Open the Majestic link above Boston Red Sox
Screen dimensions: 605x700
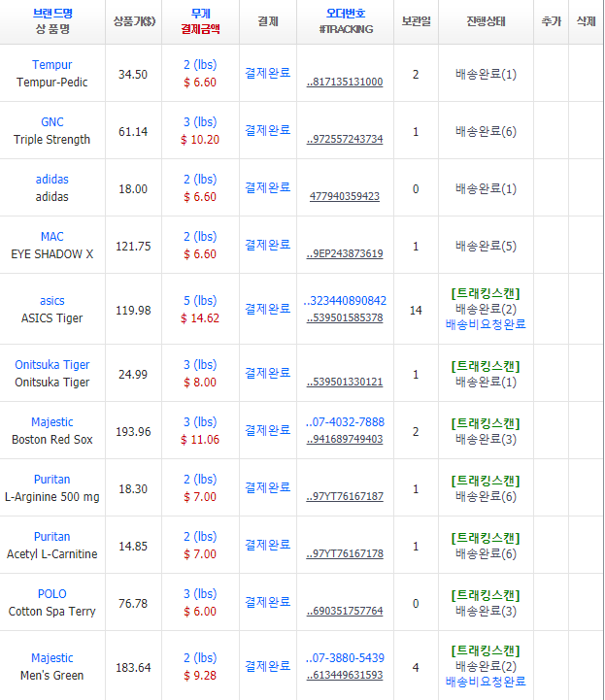point(51,422)
